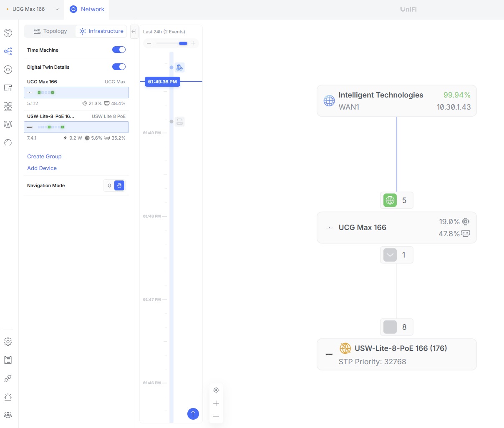The height and width of the screenshot is (428, 504).
Task: Click the UniFi logo in header
Action: (408, 9)
